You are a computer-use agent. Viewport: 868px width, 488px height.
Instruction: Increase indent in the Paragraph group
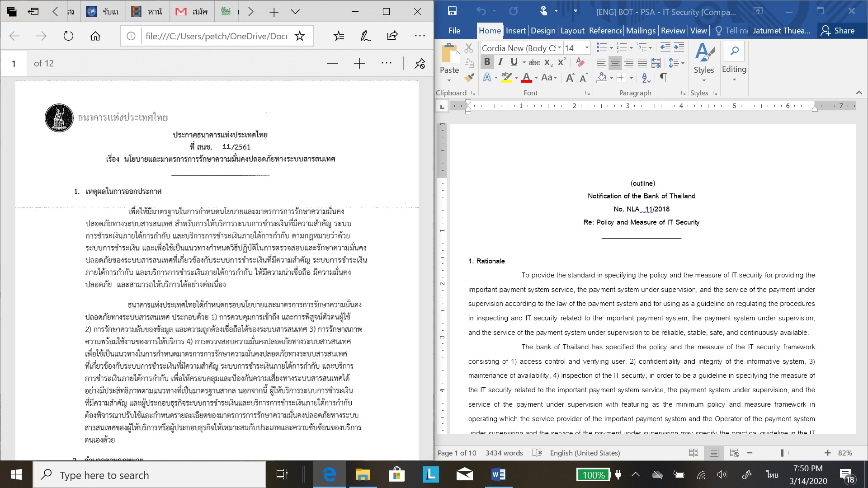pos(679,48)
